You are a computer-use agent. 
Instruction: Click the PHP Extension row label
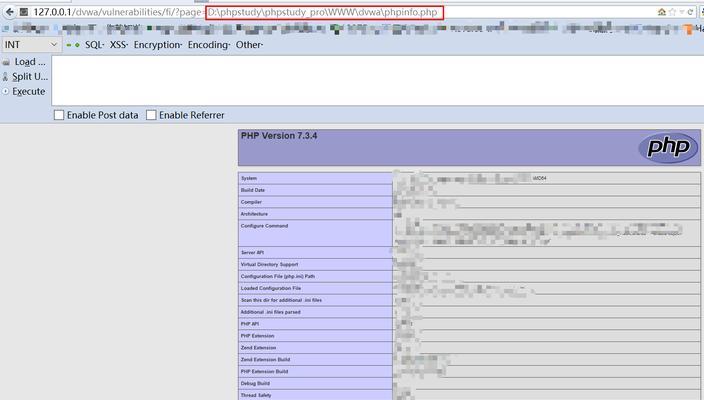[x=257, y=336]
